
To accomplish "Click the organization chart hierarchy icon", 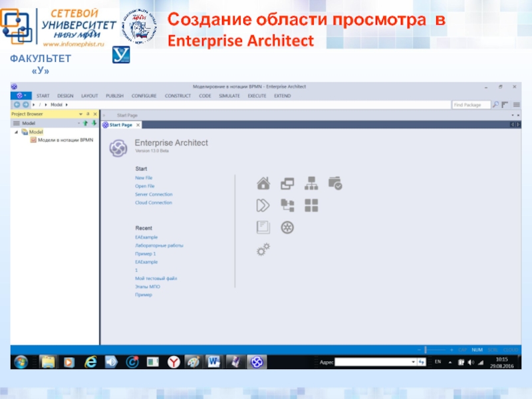I will pyautogui.click(x=311, y=184).
